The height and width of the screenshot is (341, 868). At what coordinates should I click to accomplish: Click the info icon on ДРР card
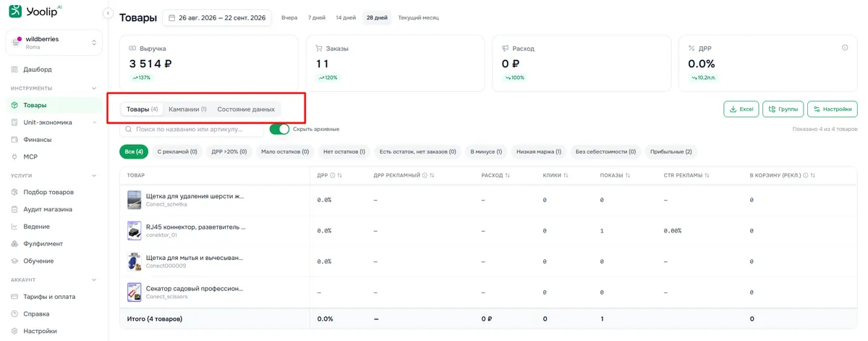point(845,48)
